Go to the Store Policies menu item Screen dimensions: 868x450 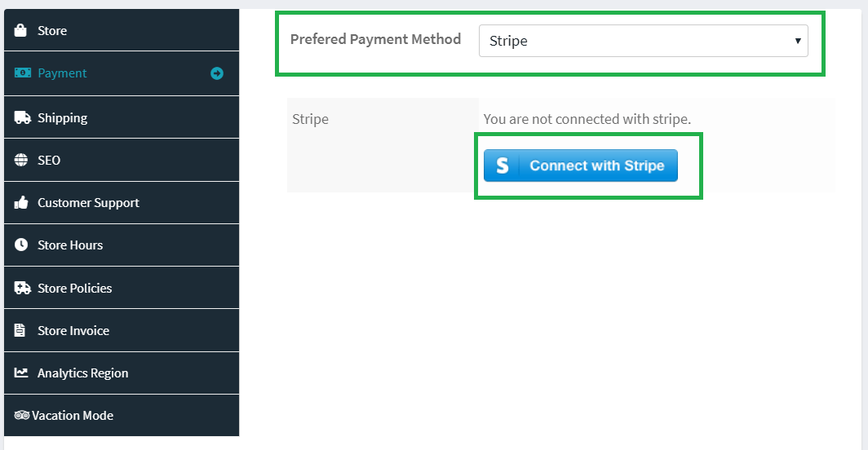tap(74, 288)
